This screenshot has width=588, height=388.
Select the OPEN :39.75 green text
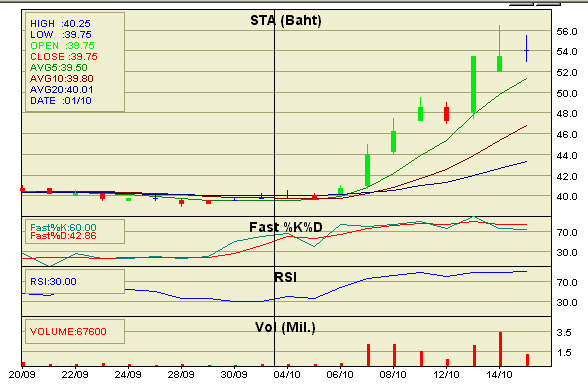click(62, 46)
